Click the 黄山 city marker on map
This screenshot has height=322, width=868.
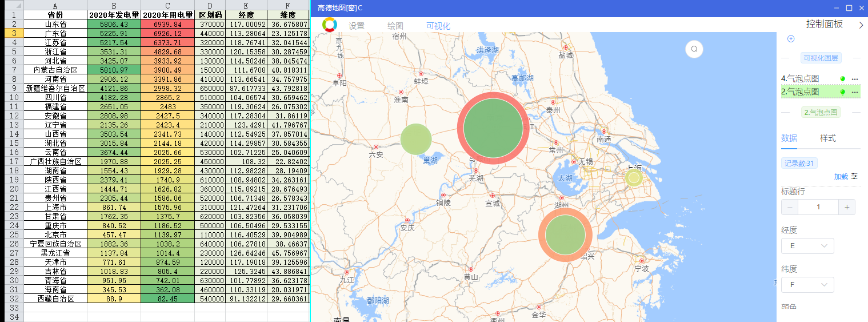coord(471,269)
